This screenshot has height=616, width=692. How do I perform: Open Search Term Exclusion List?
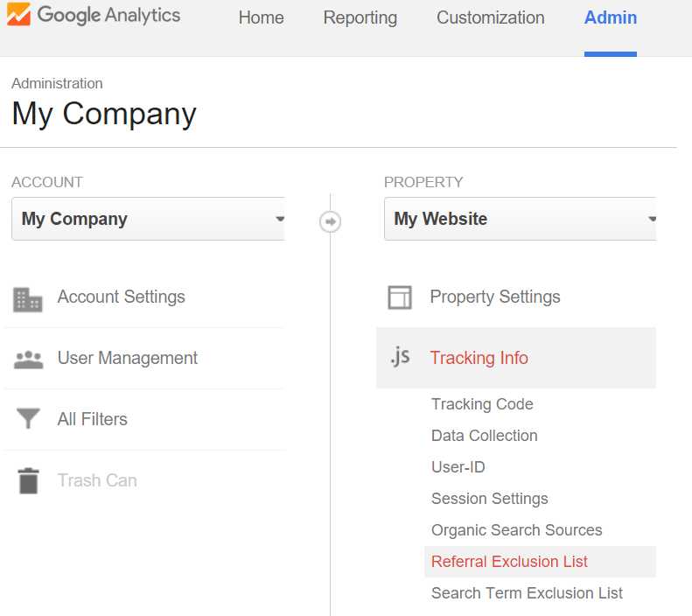[x=527, y=593]
